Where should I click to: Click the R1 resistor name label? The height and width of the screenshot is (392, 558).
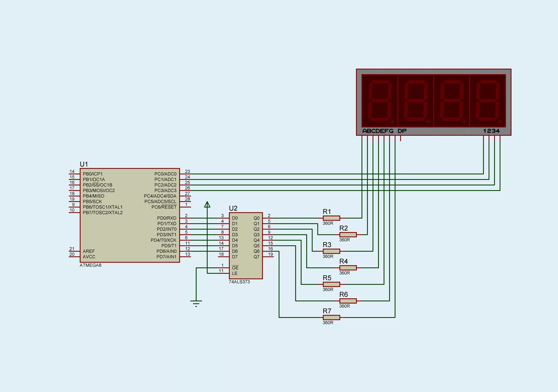327,212
